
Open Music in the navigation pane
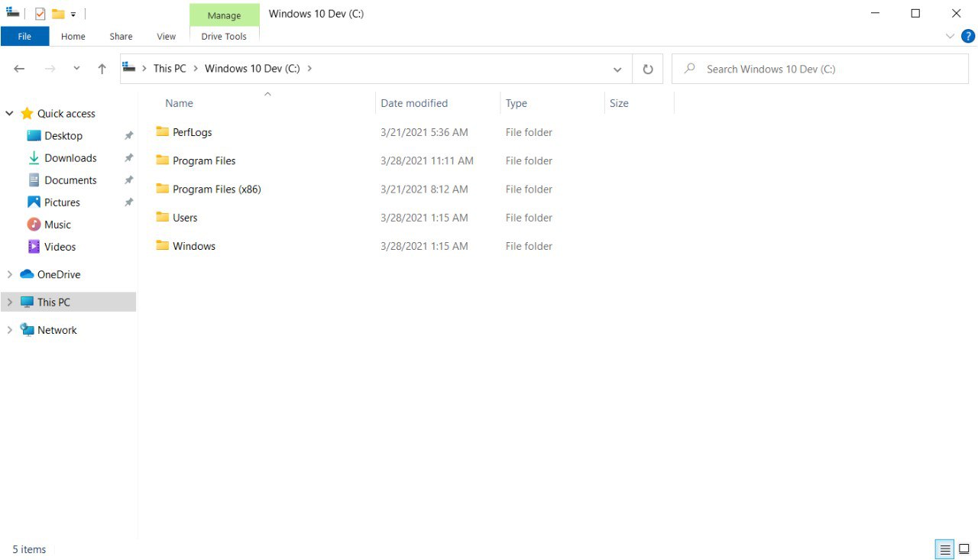[x=57, y=225]
